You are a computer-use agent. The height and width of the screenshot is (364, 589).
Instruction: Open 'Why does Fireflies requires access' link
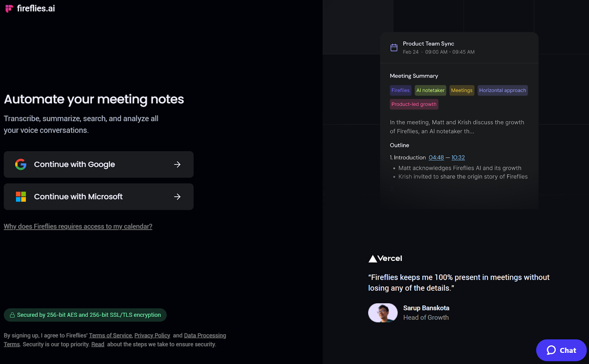(x=78, y=227)
